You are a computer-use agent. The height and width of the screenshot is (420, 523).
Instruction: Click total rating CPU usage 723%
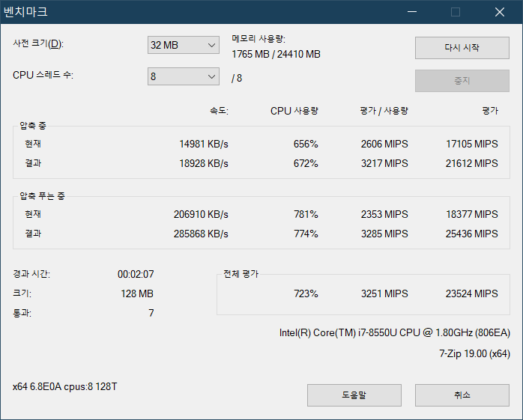pos(306,293)
